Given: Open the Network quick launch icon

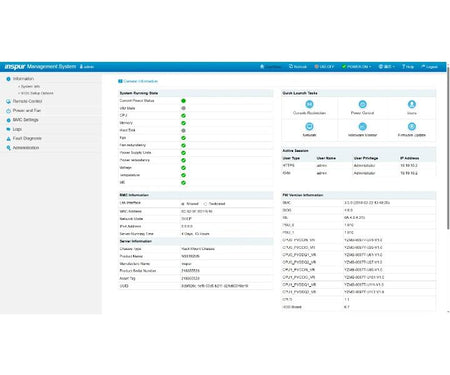Looking at the screenshot, I should tap(309, 126).
